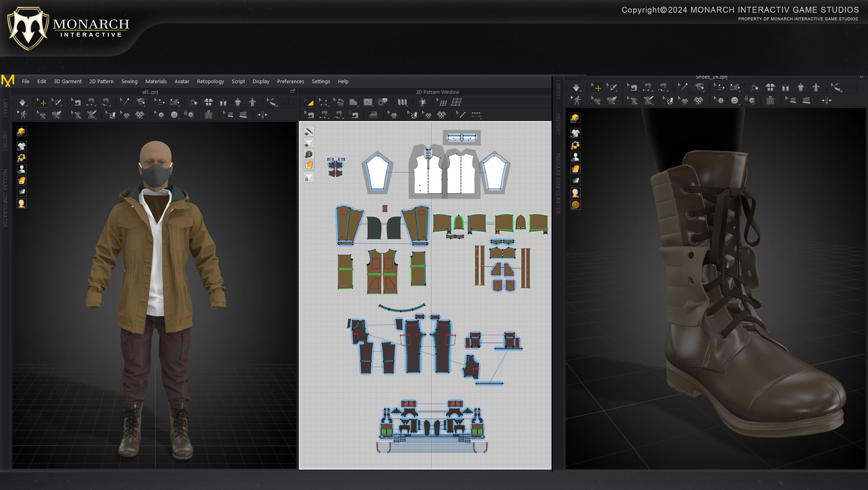Open the Sewing menu

[129, 81]
